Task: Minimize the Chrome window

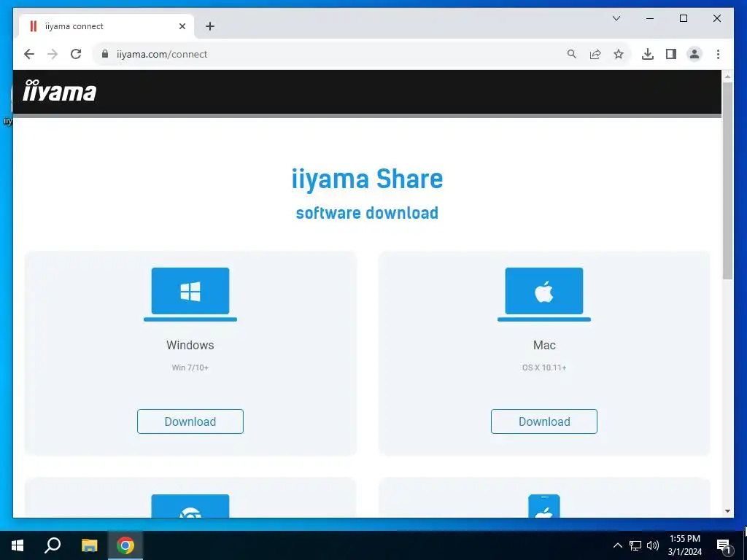Action: [650, 18]
